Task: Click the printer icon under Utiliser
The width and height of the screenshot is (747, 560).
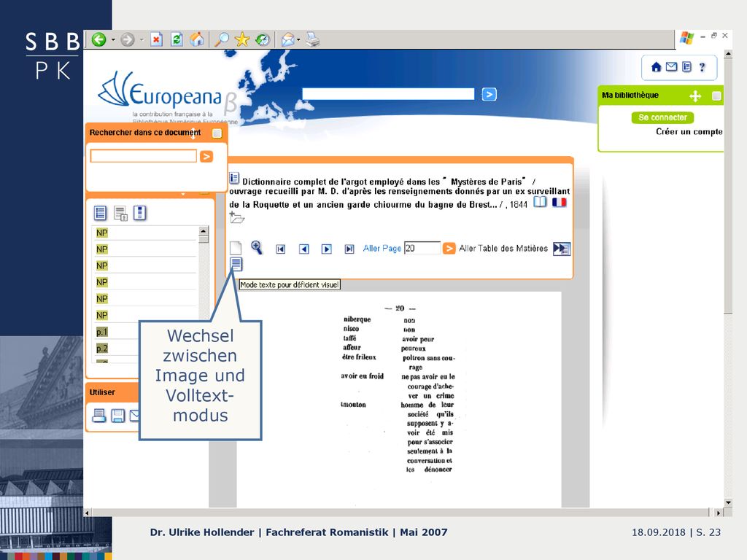Action: (x=99, y=416)
